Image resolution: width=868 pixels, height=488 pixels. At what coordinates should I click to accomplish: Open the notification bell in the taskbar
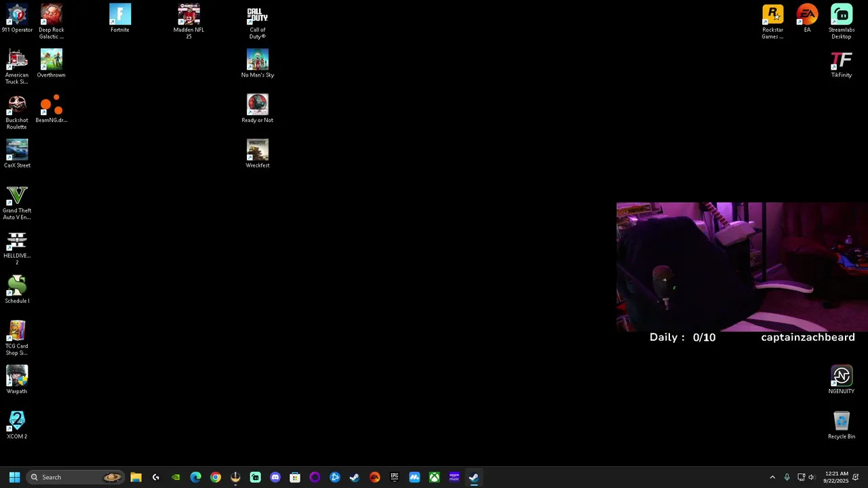[856, 477]
